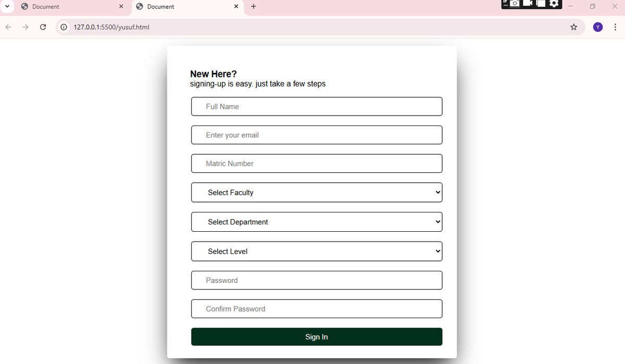The width and height of the screenshot is (625, 364).
Task: Click inside the Full Name field
Action: click(x=316, y=106)
